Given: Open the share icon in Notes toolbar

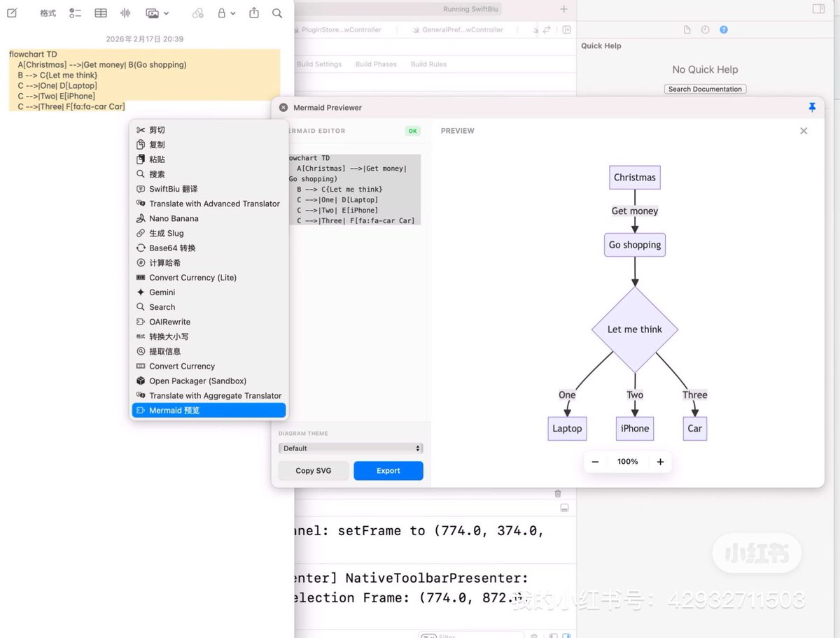Looking at the screenshot, I should coord(254,13).
